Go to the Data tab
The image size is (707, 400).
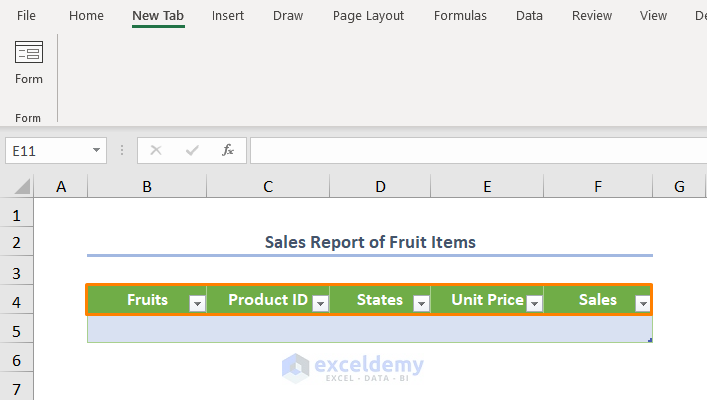[529, 16]
